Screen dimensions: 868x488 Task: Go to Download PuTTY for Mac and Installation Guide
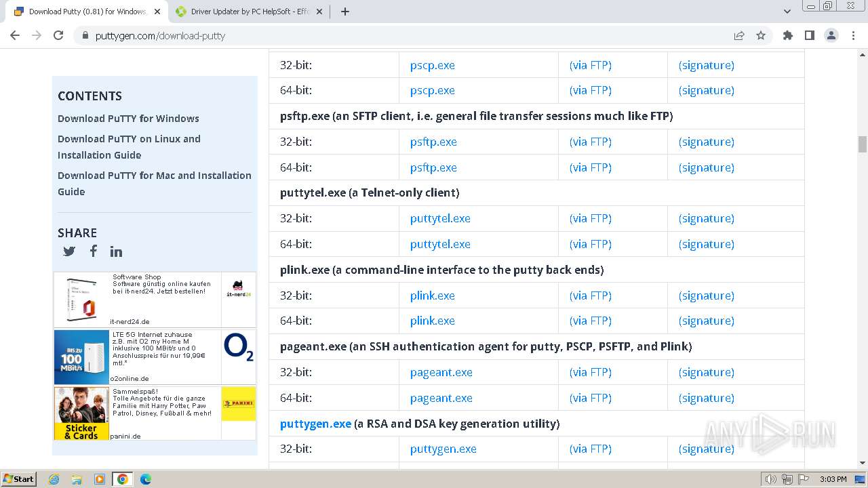pyautogui.click(x=155, y=184)
